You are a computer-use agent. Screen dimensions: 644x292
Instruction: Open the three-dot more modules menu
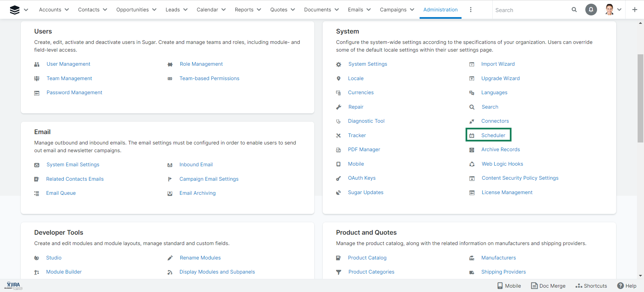click(471, 10)
